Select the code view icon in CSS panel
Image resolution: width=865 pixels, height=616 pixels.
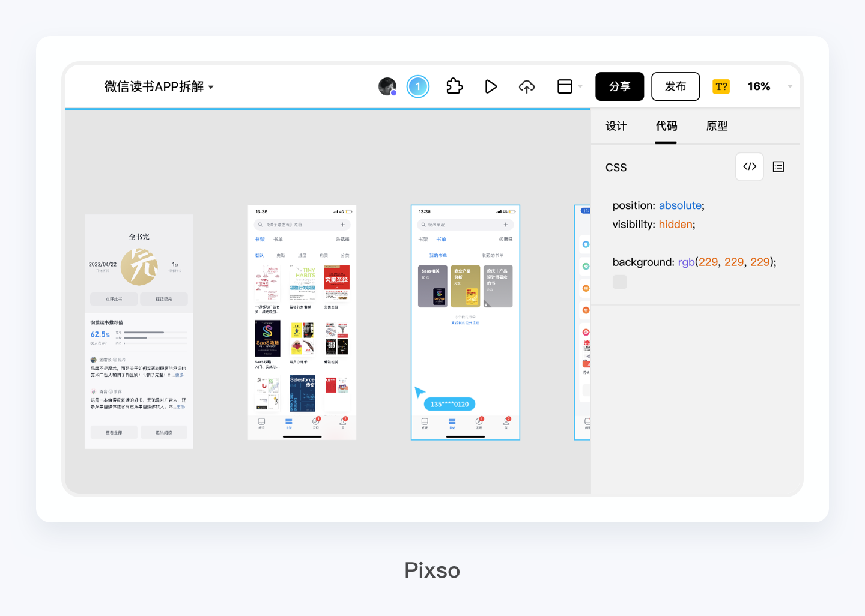[750, 166]
